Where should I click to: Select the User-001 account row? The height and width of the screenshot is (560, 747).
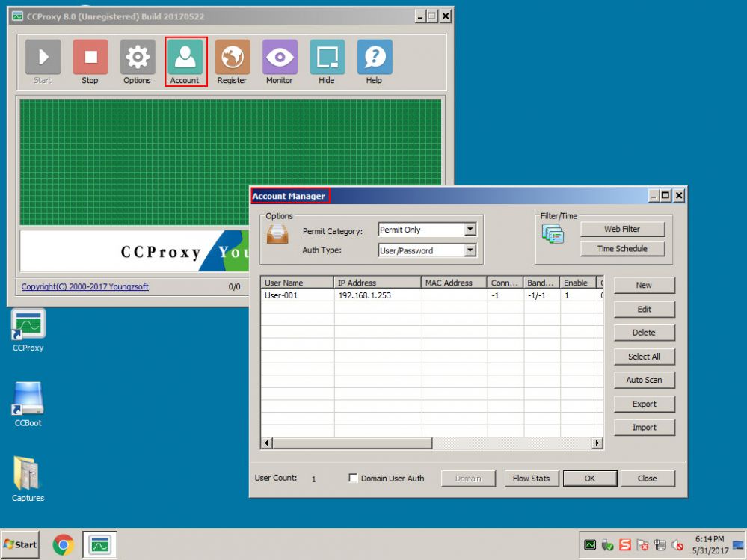point(432,295)
